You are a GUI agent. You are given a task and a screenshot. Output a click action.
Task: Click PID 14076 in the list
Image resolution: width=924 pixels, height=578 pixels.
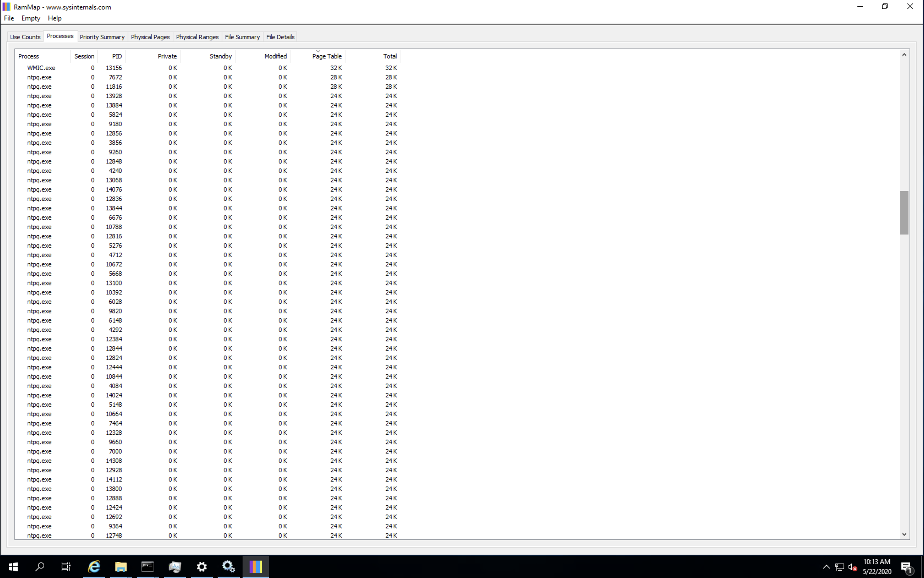(114, 190)
